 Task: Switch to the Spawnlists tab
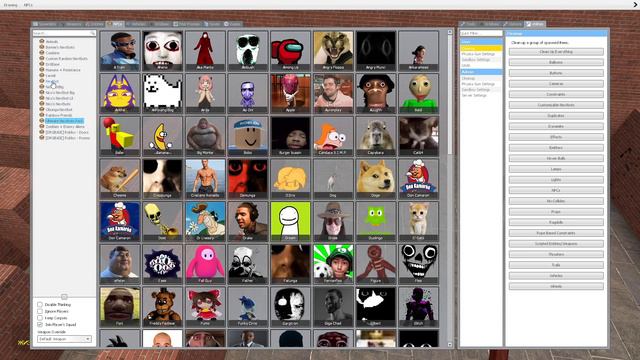[x=45, y=24]
